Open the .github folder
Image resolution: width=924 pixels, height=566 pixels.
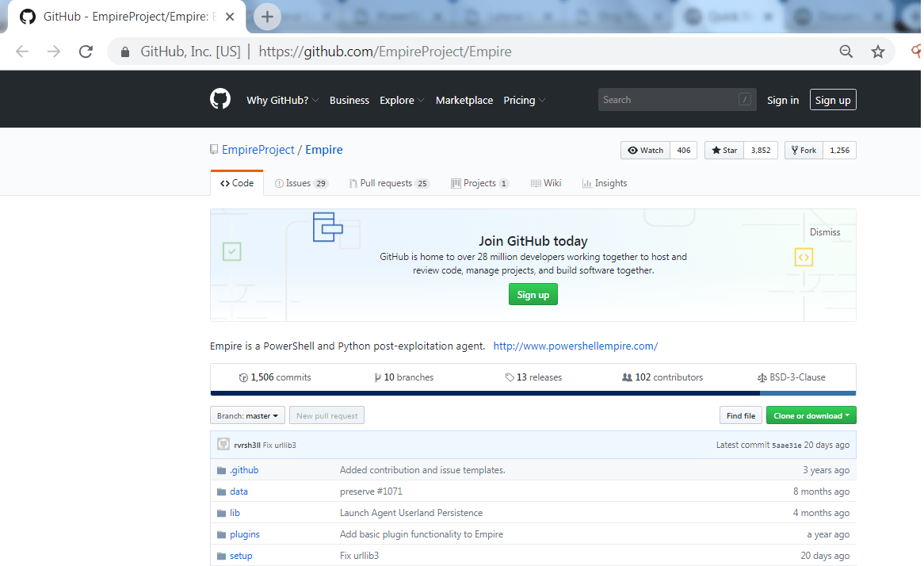point(244,470)
